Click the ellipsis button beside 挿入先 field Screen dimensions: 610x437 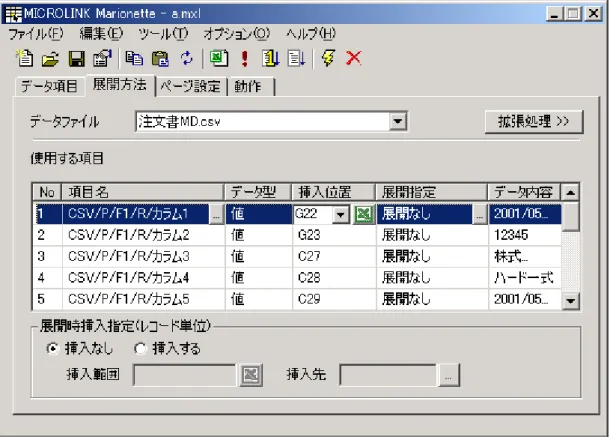click(x=449, y=375)
